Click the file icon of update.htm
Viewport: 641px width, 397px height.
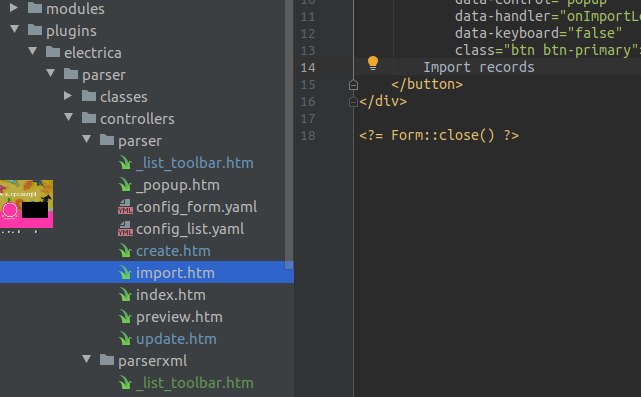click(x=125, y=339)
